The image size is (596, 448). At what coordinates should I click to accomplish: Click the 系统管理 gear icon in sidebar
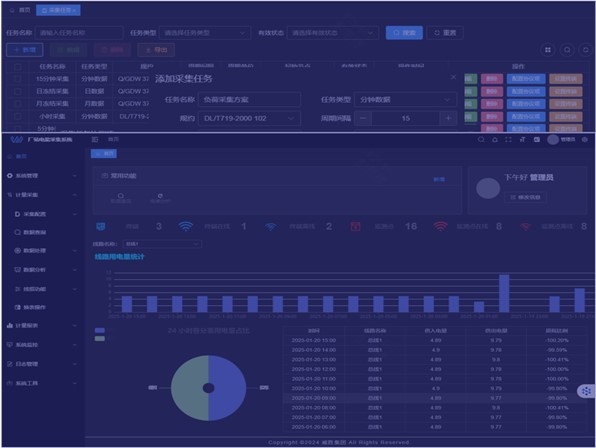click(10, 176)
